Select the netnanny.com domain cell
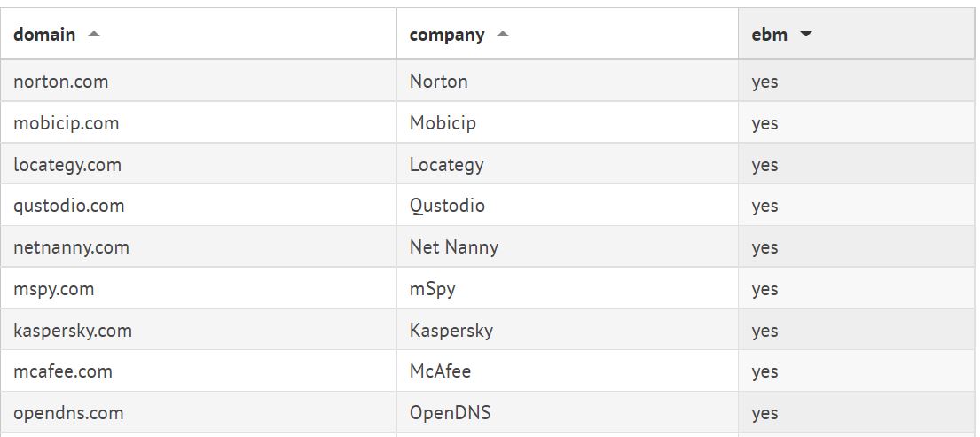The height and width of the screenshot is (437, 980). click(x=71, y=247)
